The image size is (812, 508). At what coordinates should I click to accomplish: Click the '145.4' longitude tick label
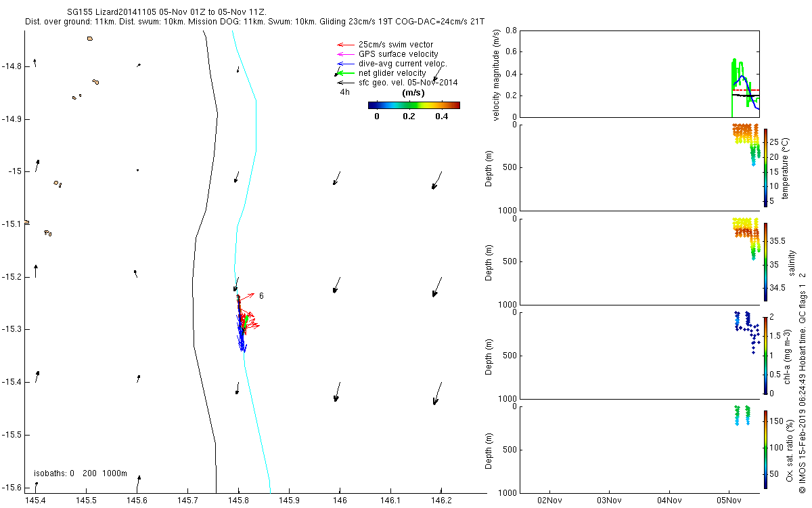click(36, 501)
